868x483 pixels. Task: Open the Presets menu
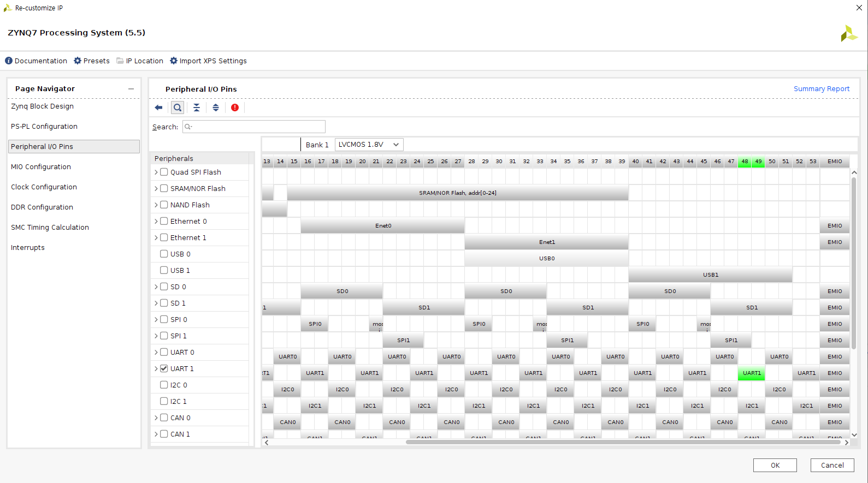tap(97, 61)
